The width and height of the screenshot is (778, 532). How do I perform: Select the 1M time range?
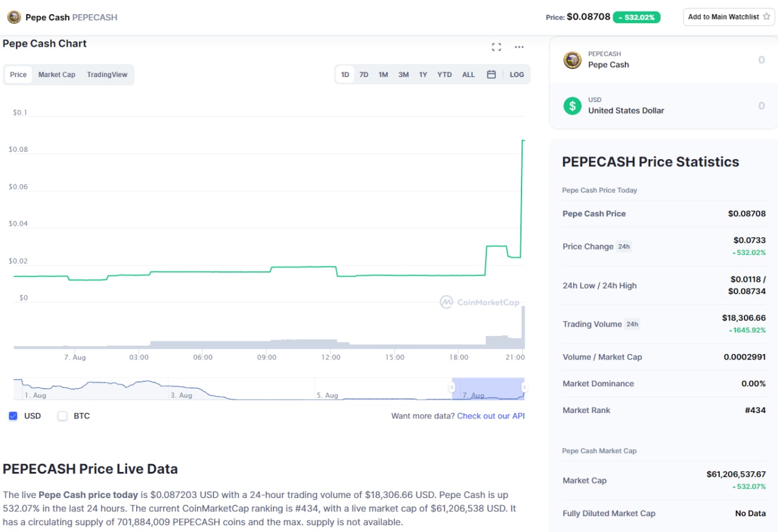click(384, 75)
